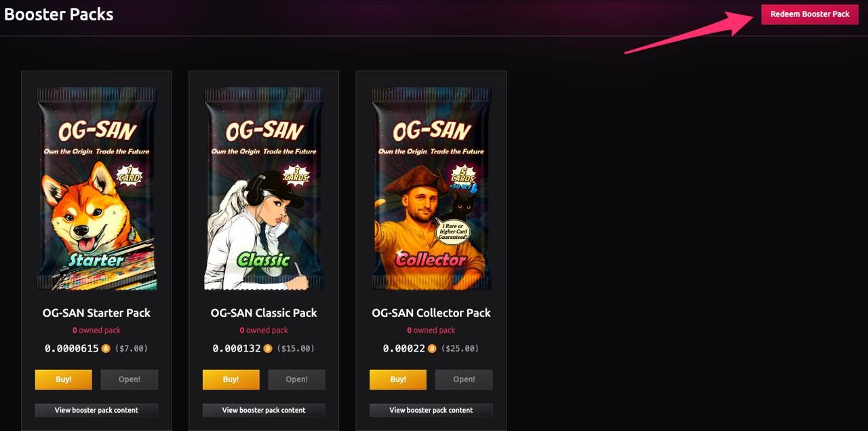This screenshot has width=868, height=431.
Task: View booster pack content for Collector Pack
Action: pyautogui.click(x=431, y=410)
